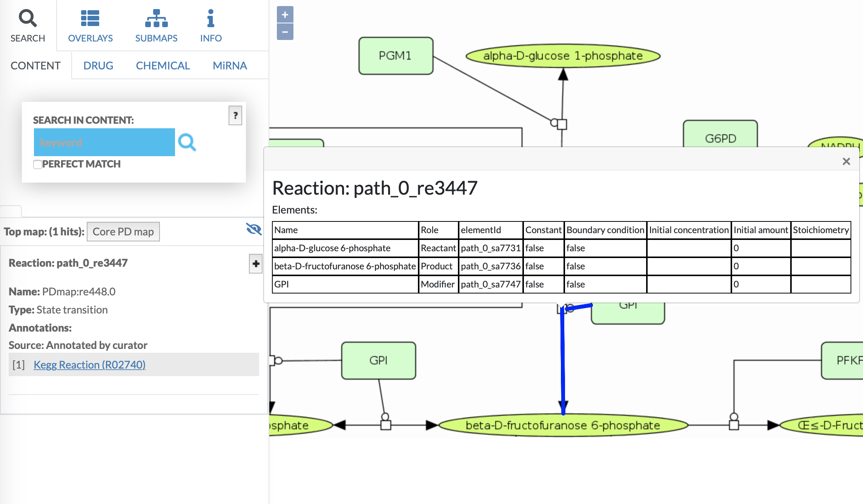Switch to the MiRNA tab
The height and width of the screenshot is (504, 863).
(230, 66)
